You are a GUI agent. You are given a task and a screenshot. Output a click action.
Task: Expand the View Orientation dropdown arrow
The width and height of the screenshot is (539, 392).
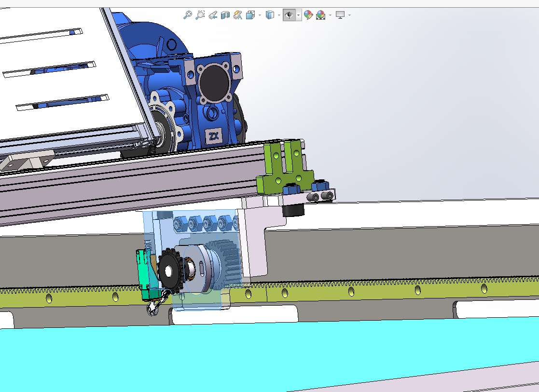(x=260, y=15)
